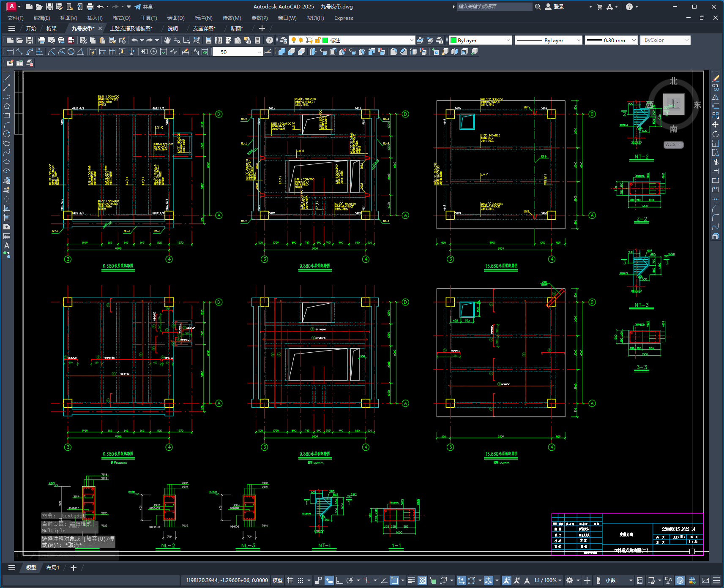The height and width of the screenshot is (588, 724).
Task: Select the Linear dimension tool
Action: coord(10,52)
